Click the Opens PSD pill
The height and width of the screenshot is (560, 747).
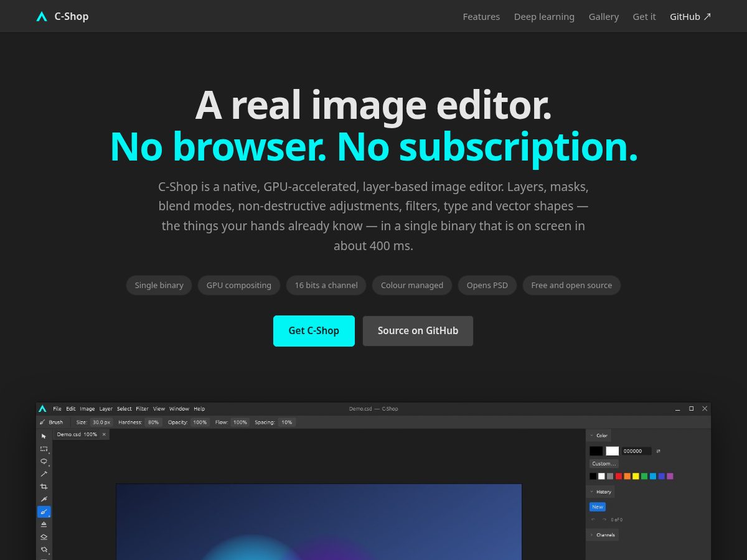coord(487,286)
